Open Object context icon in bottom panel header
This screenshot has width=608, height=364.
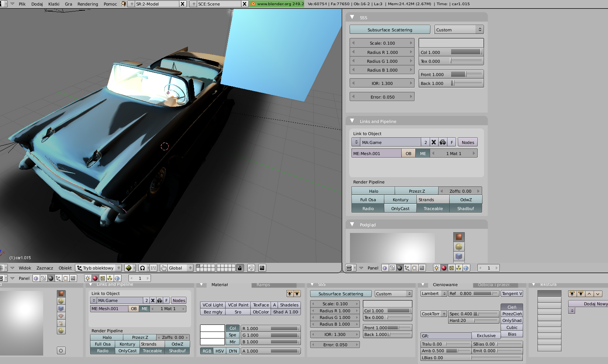[58, 278]
